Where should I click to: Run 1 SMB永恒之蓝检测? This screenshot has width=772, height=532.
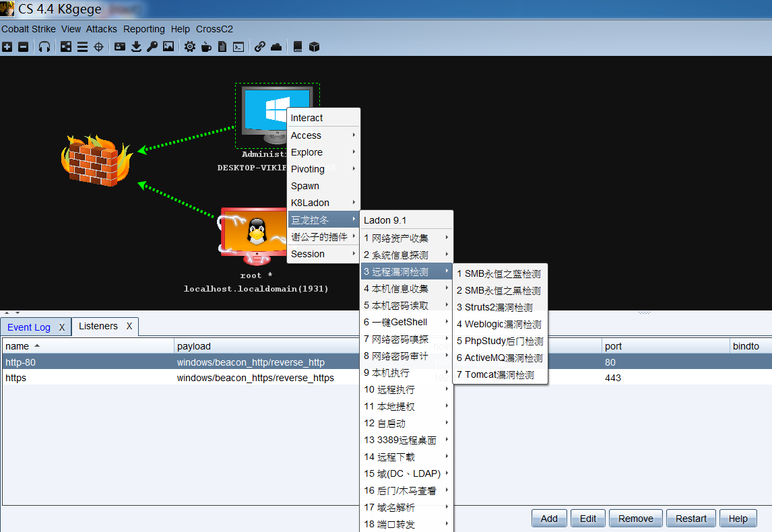tap(500, 273)
